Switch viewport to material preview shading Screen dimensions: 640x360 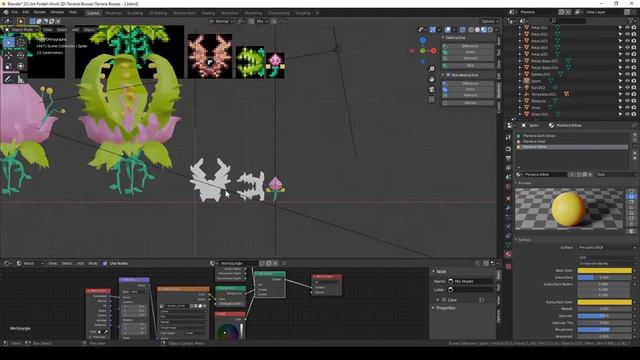click(x=484, y=29)
